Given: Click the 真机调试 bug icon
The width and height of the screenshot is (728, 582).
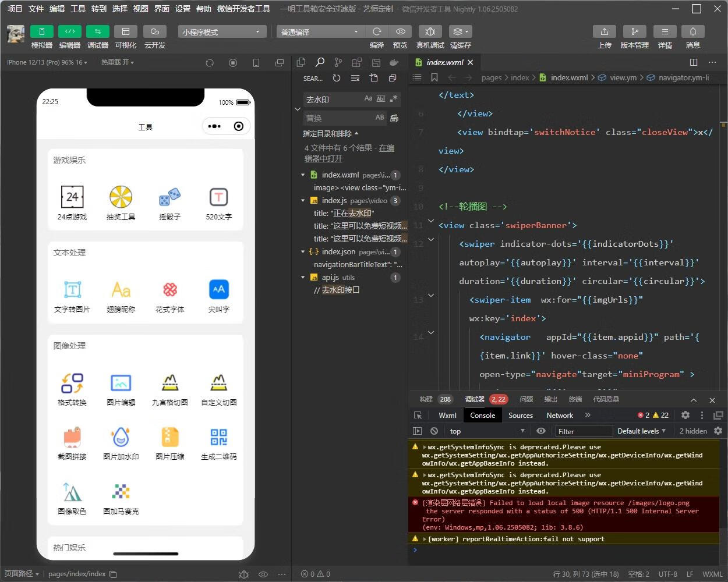Looking at the screenshot, I should point(430,31).
